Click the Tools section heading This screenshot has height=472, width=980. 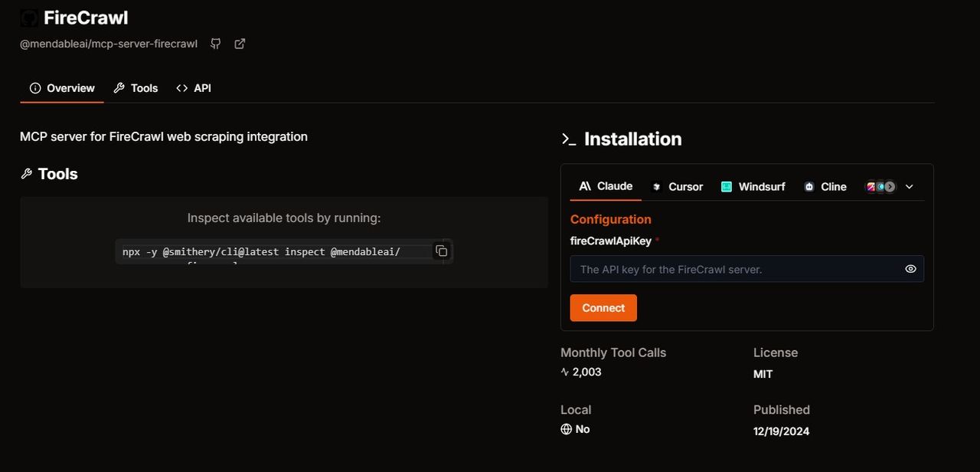[x=57, y=174]
